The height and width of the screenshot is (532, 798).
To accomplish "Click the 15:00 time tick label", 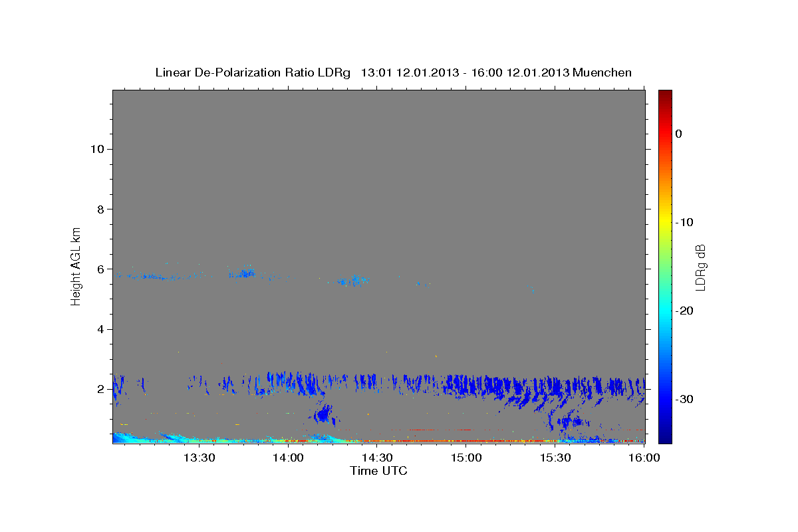I will (467, 458).
